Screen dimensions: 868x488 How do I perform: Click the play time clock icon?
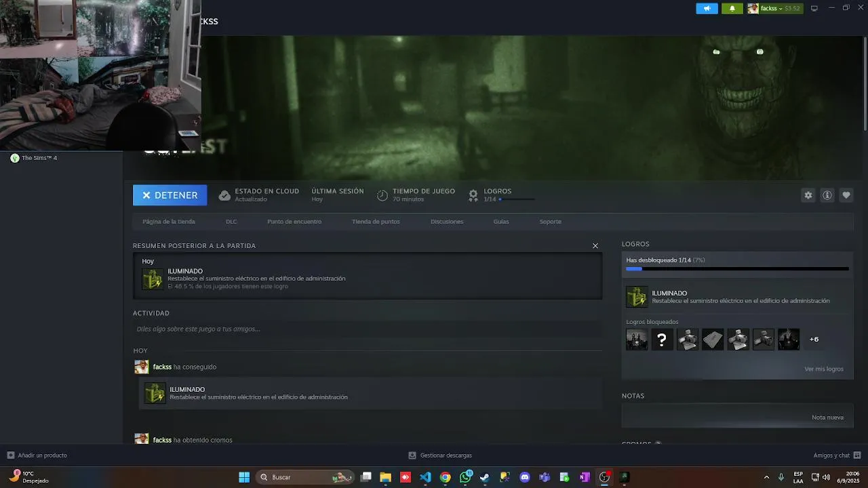tap(382, 195)
